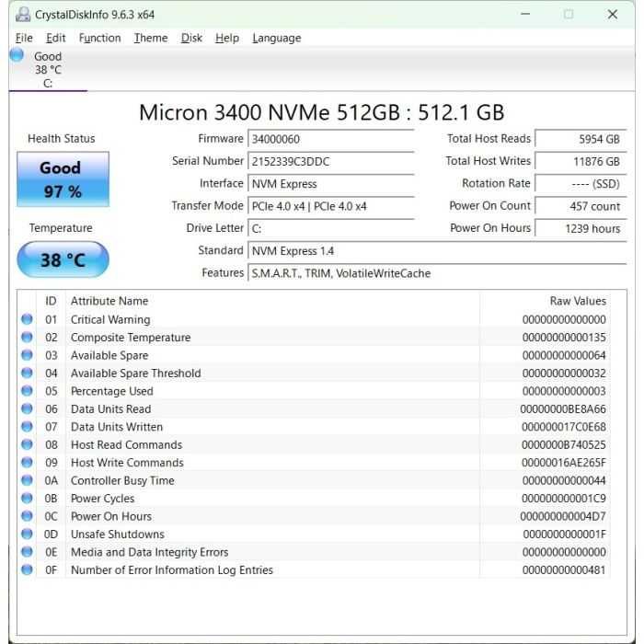This screenshot has height=644, width=644.
Task: Click the Data Units Read status orb
Action: click(27, 408)
